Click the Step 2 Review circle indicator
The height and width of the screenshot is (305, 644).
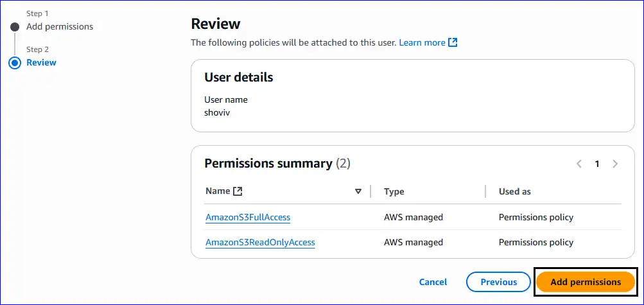15,63
